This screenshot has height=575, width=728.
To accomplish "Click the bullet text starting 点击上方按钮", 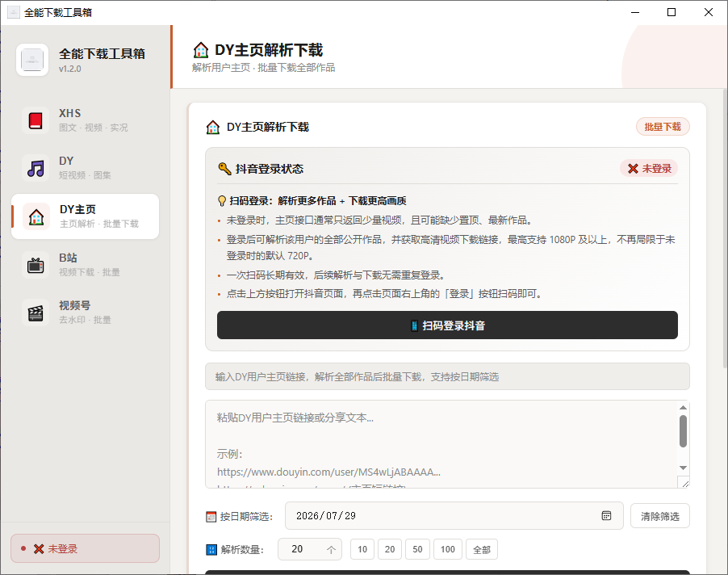I will pyautogui.click(x=384, y=293).
